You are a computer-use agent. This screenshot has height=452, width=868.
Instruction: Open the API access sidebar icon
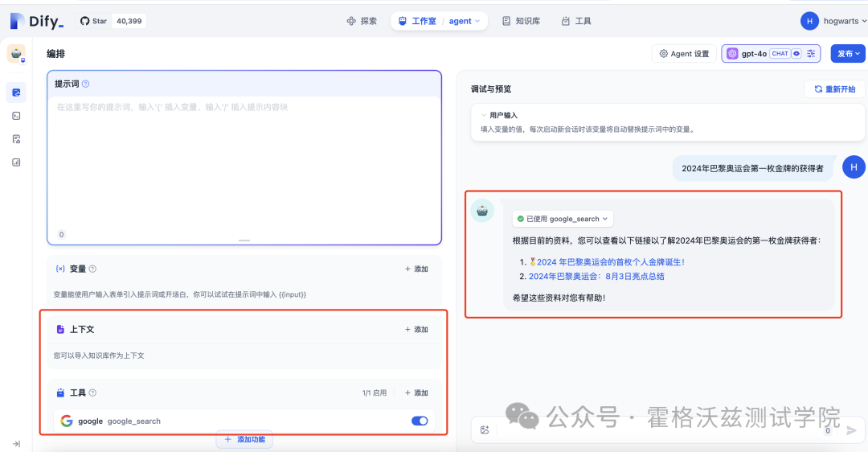16,116
